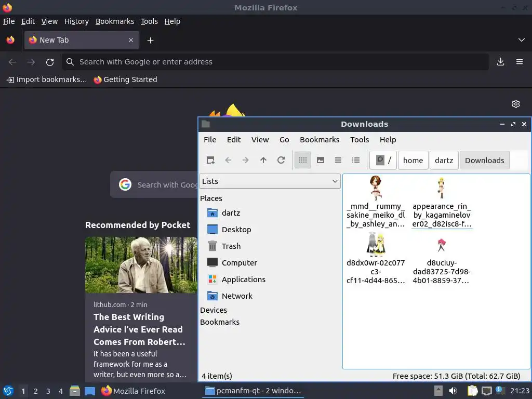
Task: Go forward in the Downloads file manager
Action: coord(246,160)
